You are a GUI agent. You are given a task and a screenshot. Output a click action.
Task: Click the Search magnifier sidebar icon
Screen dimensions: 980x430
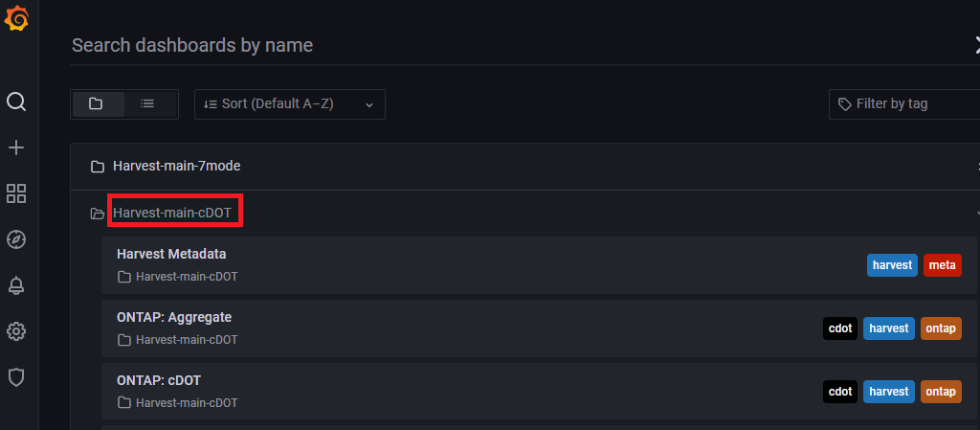click(16, 102)
